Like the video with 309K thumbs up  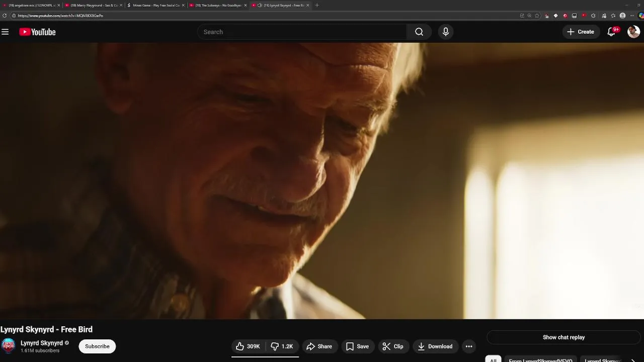248,346
